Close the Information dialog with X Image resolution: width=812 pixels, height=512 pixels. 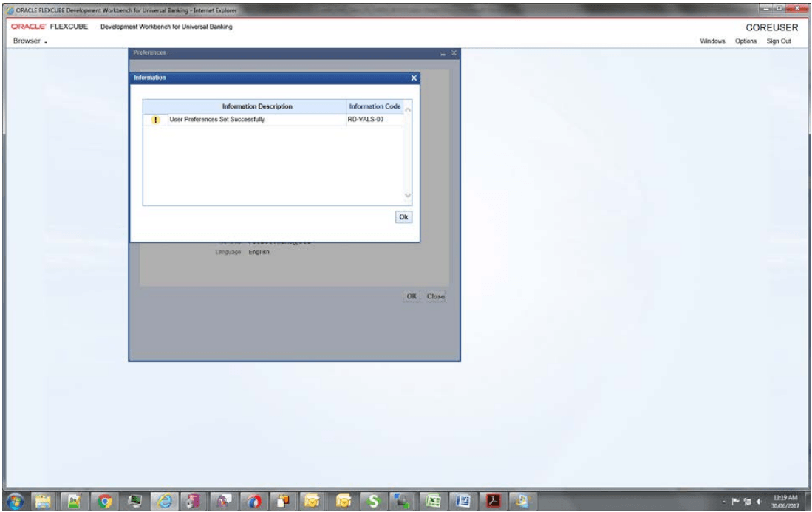point(414,78)
